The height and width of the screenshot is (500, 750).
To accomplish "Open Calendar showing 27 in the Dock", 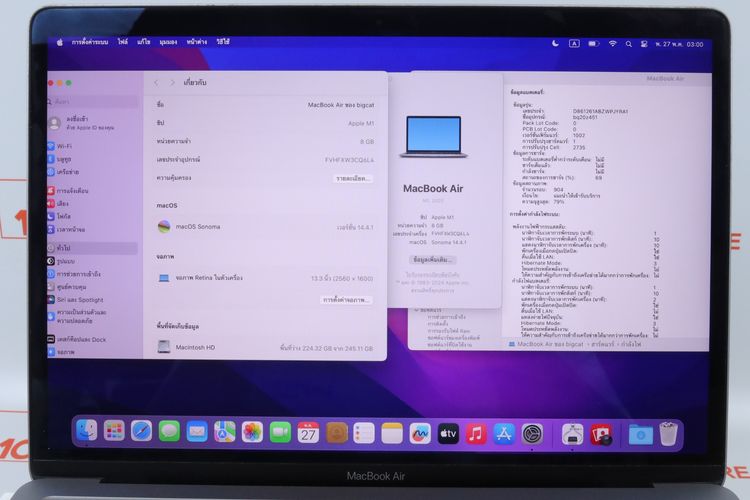I will [x=309, y=433].
